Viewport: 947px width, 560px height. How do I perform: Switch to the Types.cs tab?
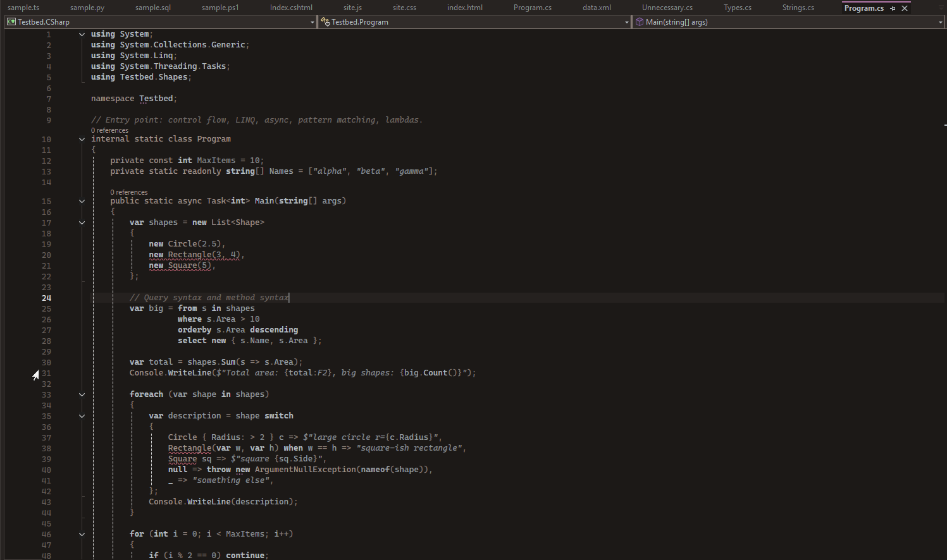point(738,8)
